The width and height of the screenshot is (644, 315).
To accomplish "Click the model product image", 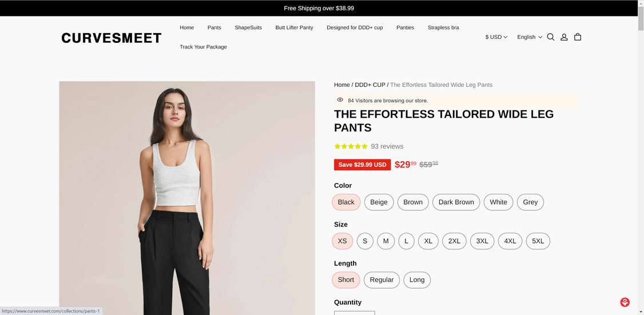I will [187, 198].
